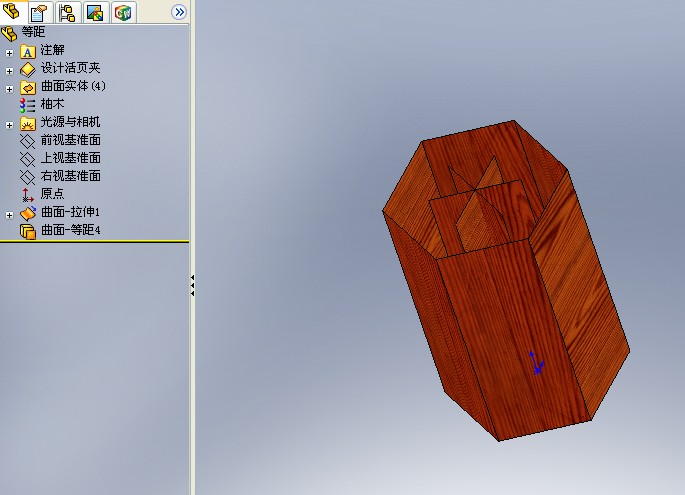685x495 pixels.
Task: Click the 右视基准面 plane icon
Action: pyautogui.click(x=28, y=177)
